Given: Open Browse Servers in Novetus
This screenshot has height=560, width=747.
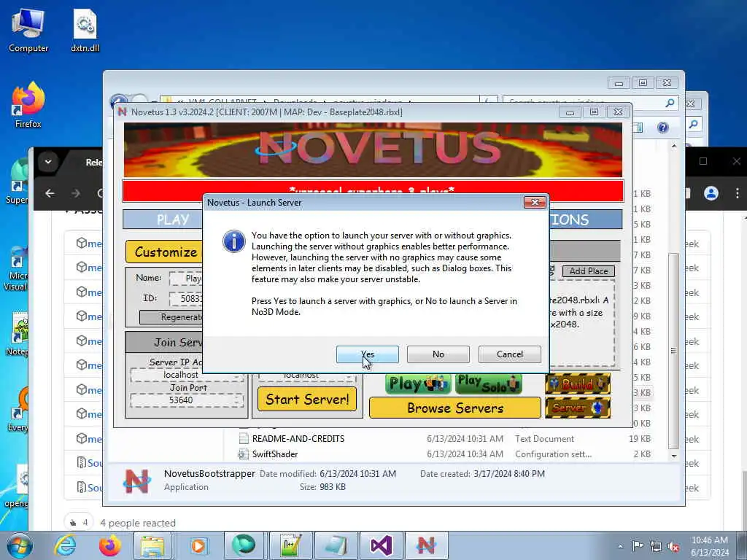Looking at the screenshot, I should click(455, 408).
